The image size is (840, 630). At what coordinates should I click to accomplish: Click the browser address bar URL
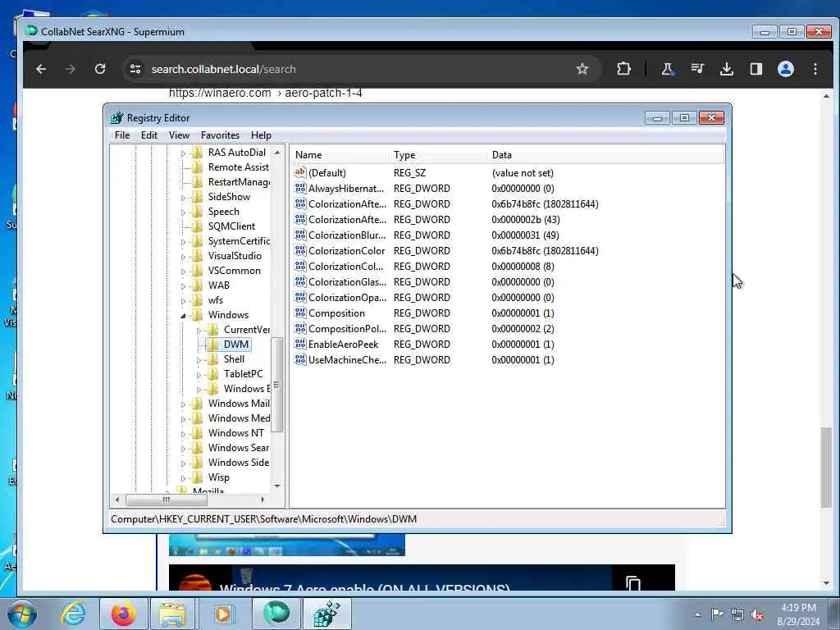(223, 69)
